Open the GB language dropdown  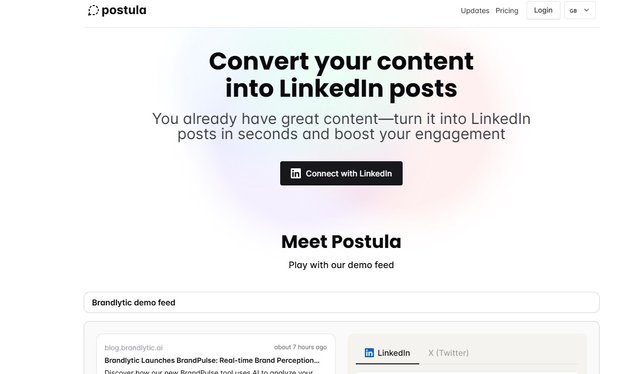click(x=580, y=10)
